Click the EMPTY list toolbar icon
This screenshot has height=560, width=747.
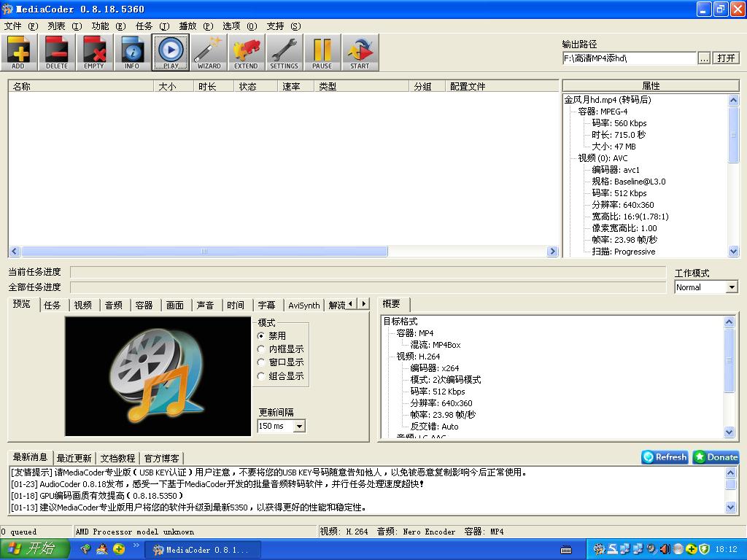click(x=94, y=52)
